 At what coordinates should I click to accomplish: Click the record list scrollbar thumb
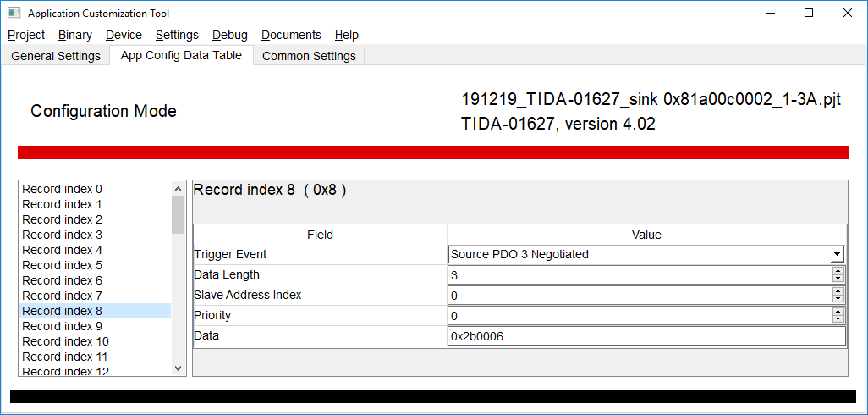178,214
